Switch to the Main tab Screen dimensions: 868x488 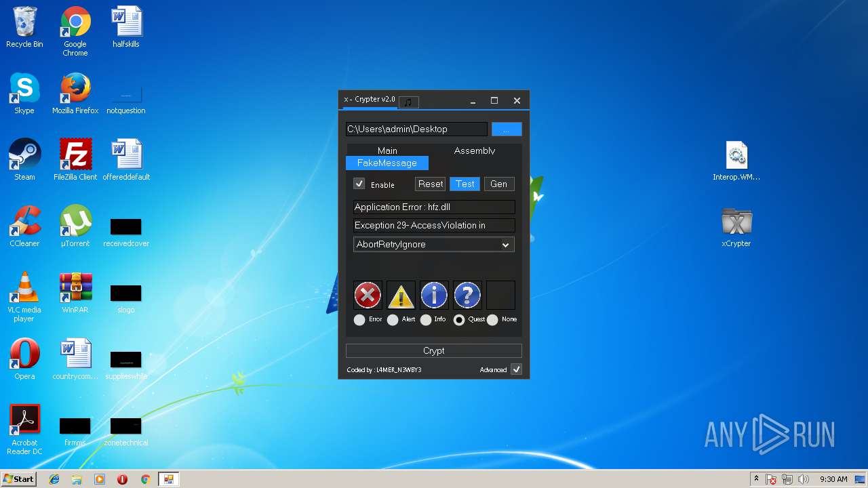pyautogui.click(x=387, y=150)
